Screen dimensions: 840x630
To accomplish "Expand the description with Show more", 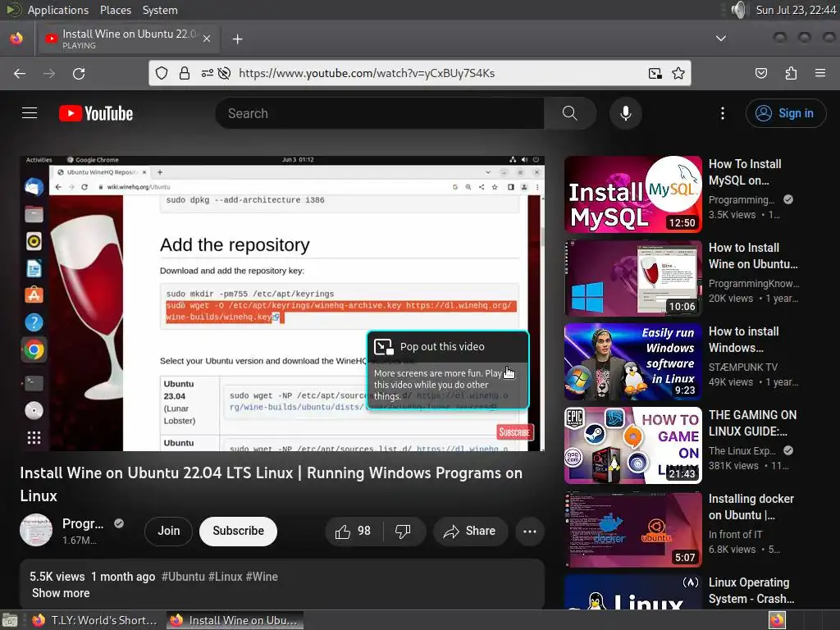I will pos(61,593).
